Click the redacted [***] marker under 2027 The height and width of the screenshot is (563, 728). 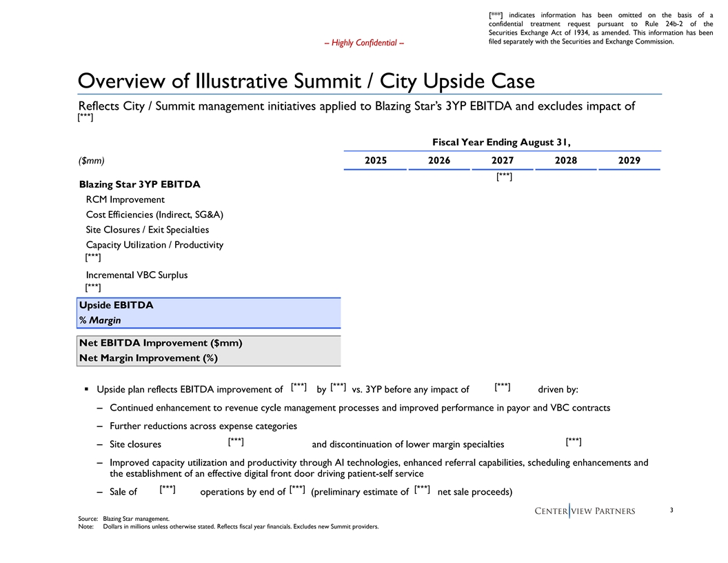click(504, 176)
